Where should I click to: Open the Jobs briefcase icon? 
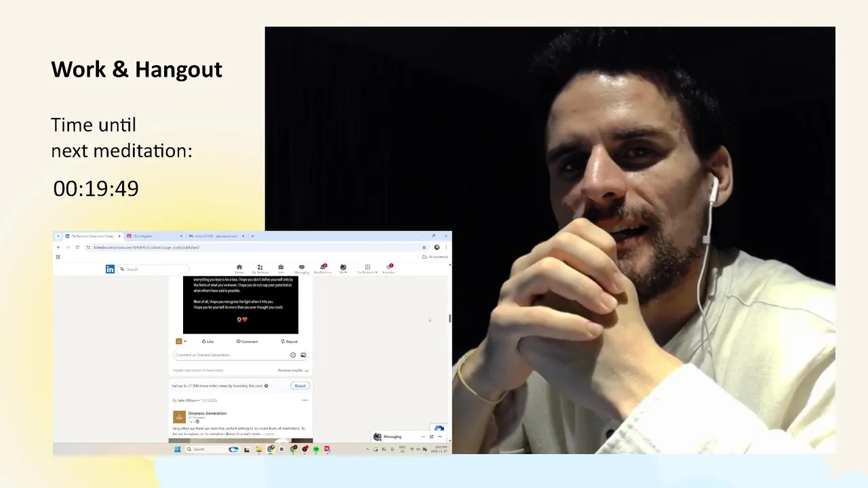(x=281, y=268)
